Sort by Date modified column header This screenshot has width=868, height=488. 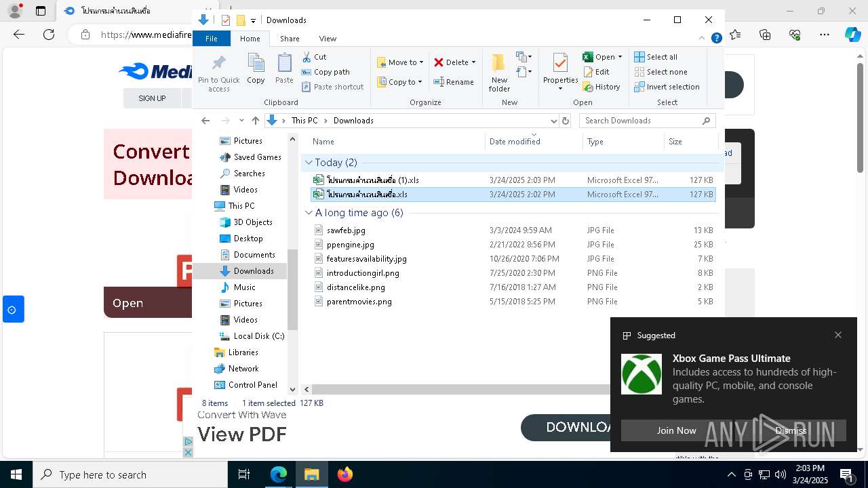pyautogui.click(x=534, y=142)
